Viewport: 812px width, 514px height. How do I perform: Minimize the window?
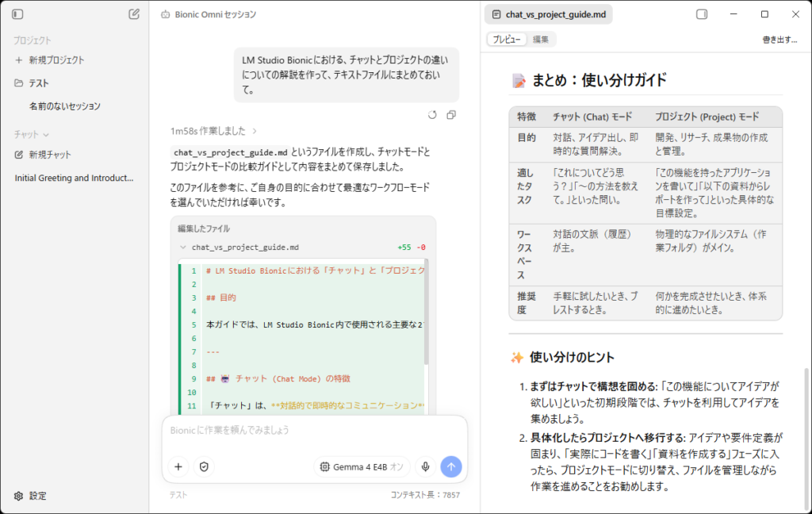coord(733,14)
